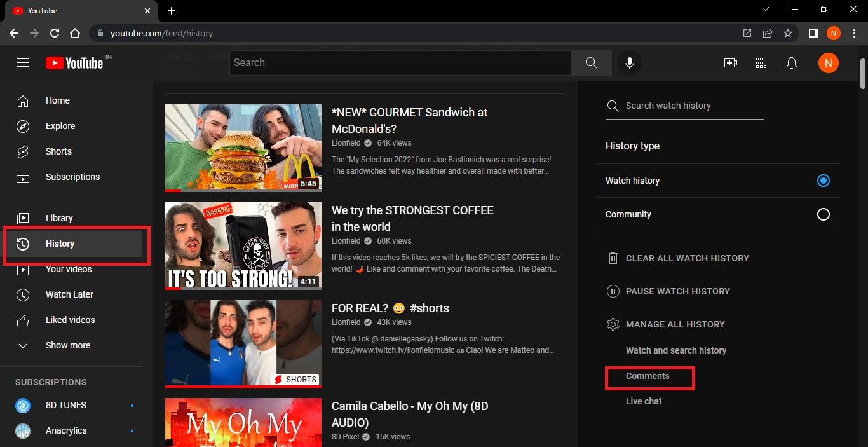Click the magnifier search button
The width and height of the screenshot is (868, 447).
click(591, 63)
